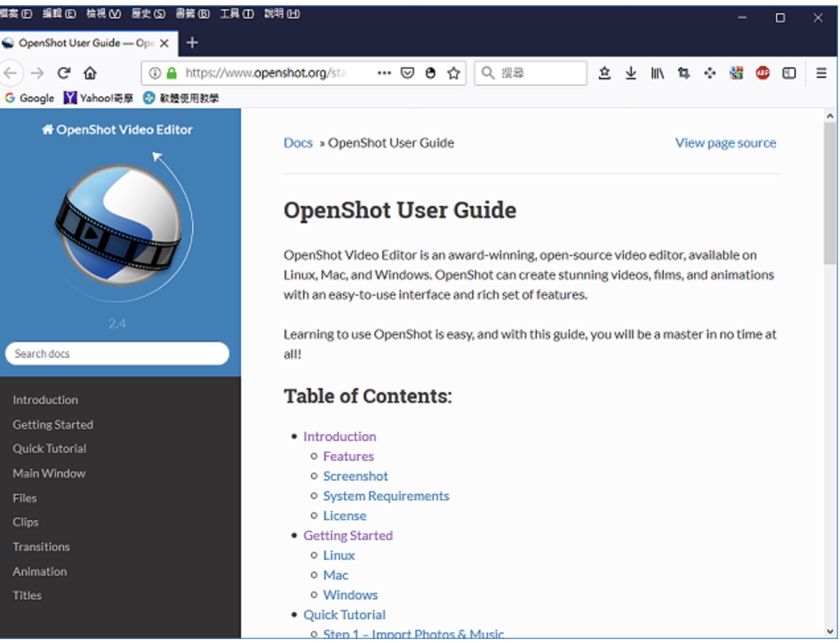Toggle the browser sidebar icon

(x=789, y=73)
